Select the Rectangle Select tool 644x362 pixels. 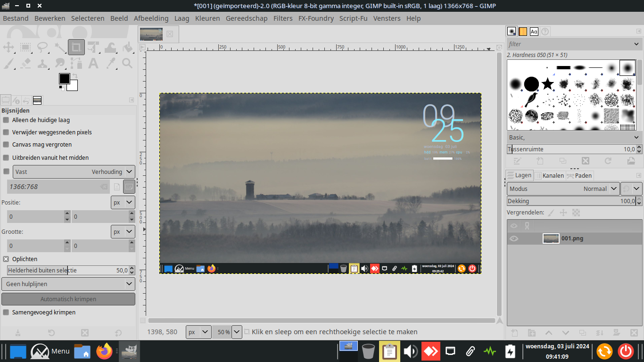(25, 47)
